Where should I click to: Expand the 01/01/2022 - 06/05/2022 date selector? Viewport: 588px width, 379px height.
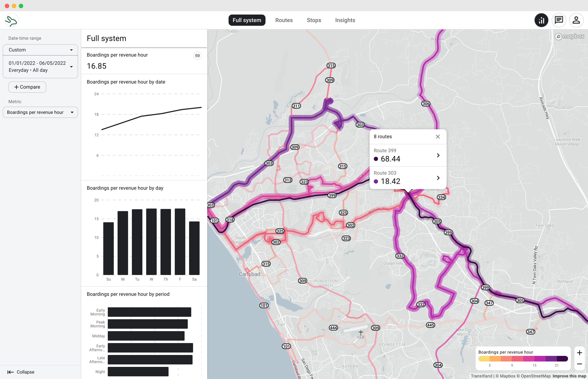[x=40, y=67]
